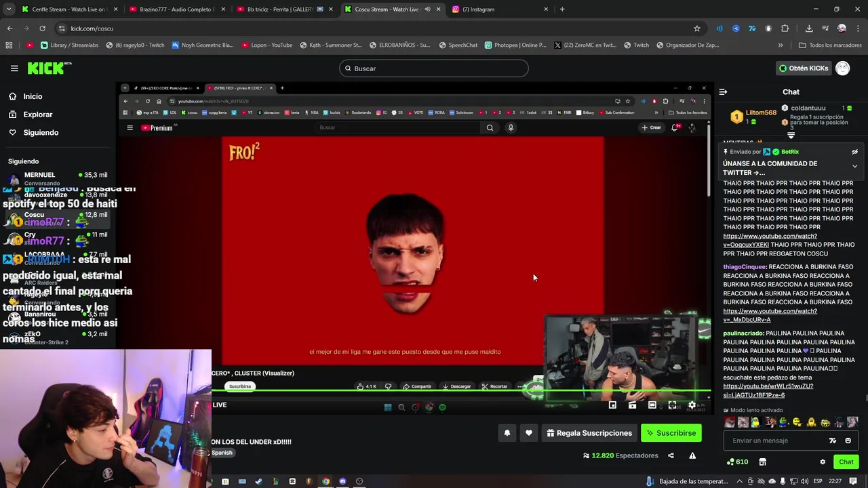Click Liltom568 top gifter entry
This screenshot has width=868, height=488.
[753, 117]
